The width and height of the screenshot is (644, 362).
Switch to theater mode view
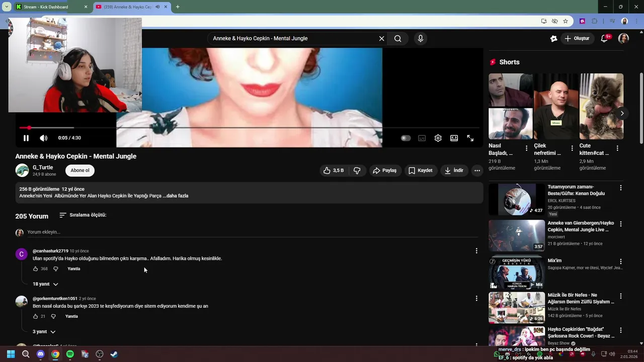tap(454, 138)
